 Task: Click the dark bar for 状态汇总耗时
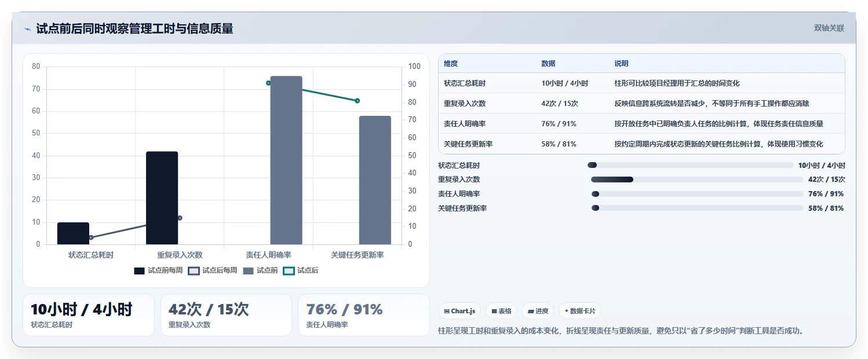point(73,233)
